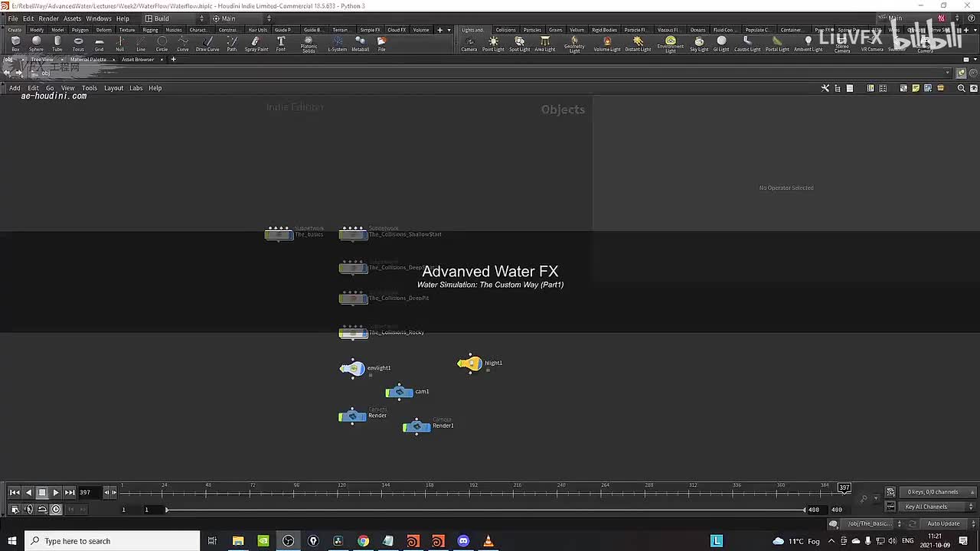
Task: Add a new pane tab with plus
Action: point(173,59)
